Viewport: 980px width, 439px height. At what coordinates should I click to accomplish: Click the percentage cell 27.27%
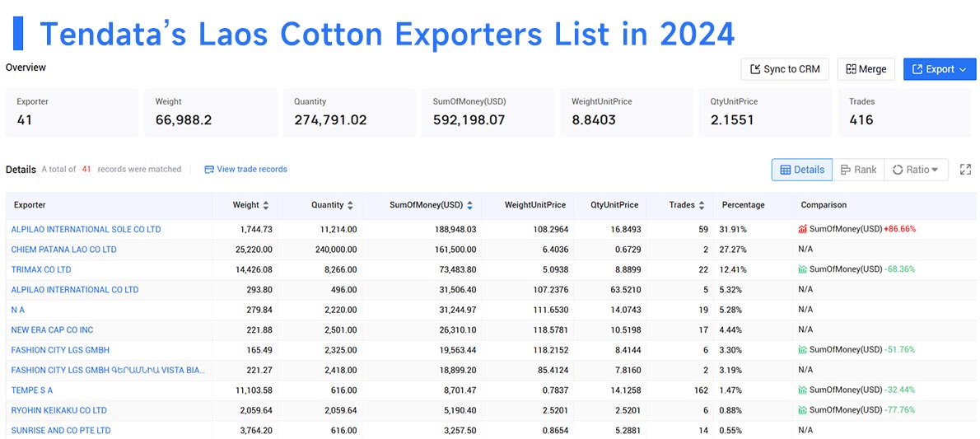pos(732,250)
